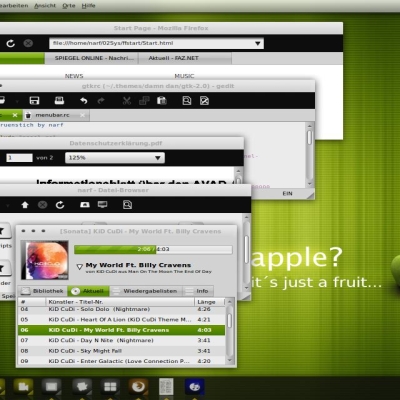Select track 08 Sky Might Fall
The width and height of the screenshot is (400, 400).
122,351
